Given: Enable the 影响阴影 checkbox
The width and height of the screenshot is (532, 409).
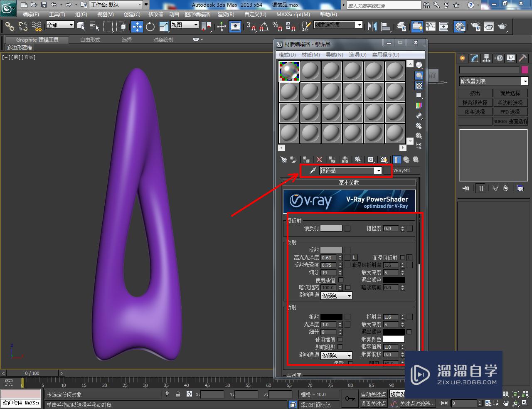Looking at the screenshot, I should coord(340,347).
